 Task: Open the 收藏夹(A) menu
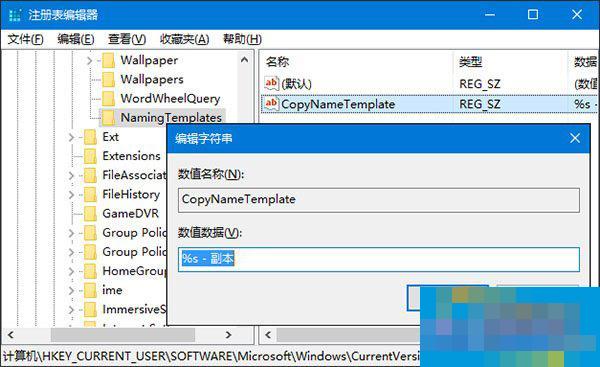(x=184, y=39)
